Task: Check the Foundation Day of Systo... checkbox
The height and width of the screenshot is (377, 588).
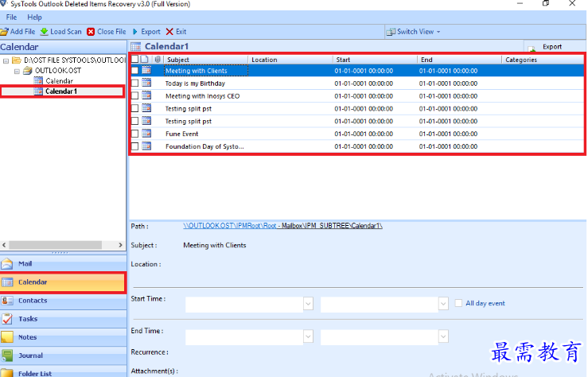Action: 134,146
